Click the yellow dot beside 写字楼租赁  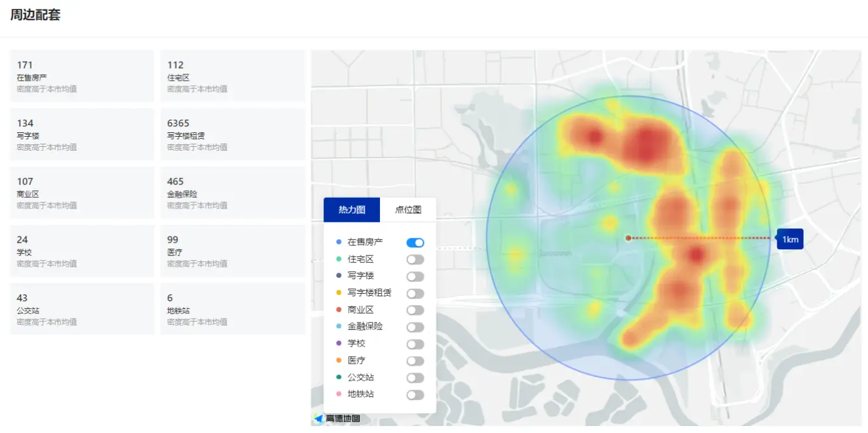pos(339,292)
